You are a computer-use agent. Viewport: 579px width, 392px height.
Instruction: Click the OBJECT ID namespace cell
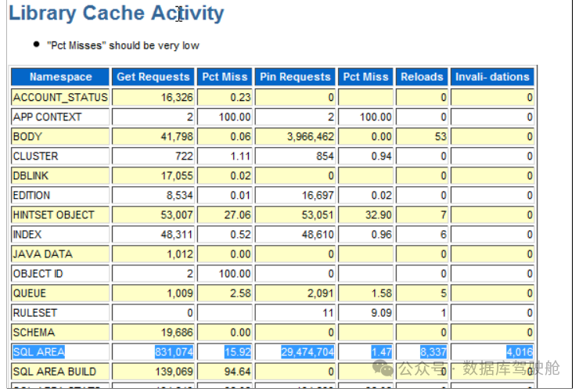(x=60, y=274)
